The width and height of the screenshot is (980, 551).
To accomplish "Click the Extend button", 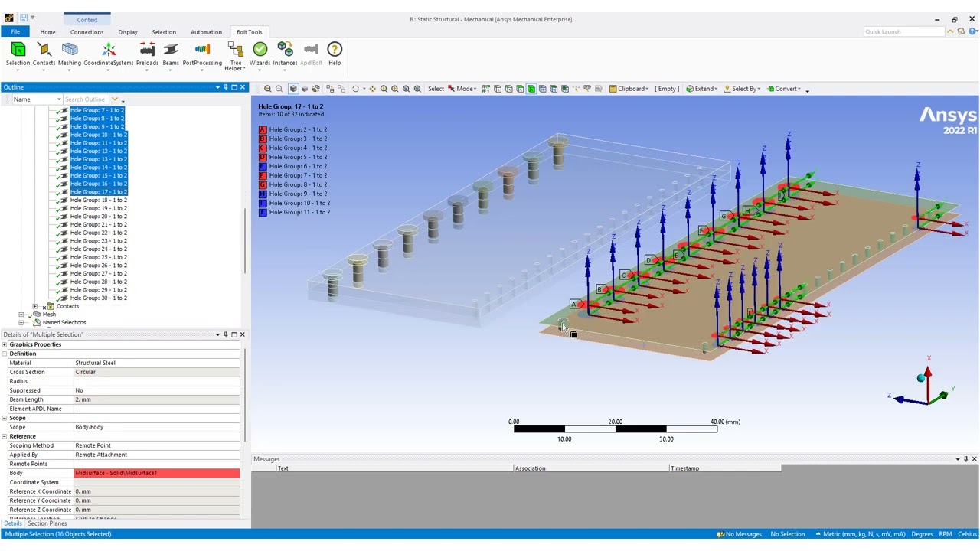I will tap(701, 89).
